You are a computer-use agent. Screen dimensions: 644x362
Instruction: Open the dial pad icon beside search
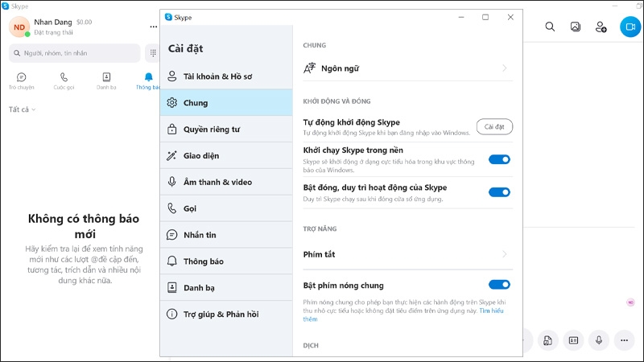tap(153, 53)
